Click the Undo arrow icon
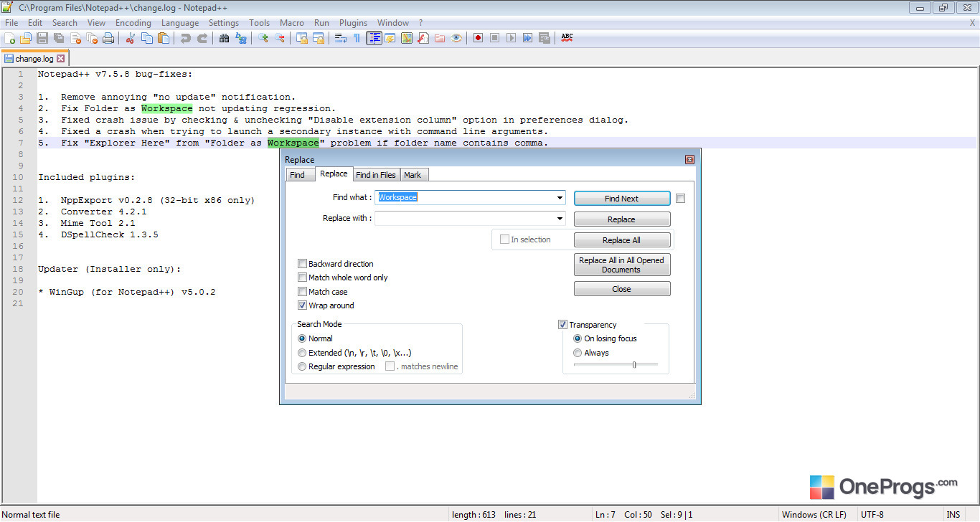Screen dimensions: 980x522 click(x=185, y=38)
